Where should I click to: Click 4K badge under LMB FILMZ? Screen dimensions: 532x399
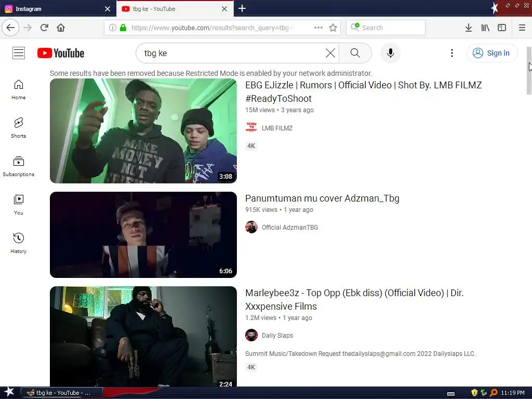tap(251, 146)
